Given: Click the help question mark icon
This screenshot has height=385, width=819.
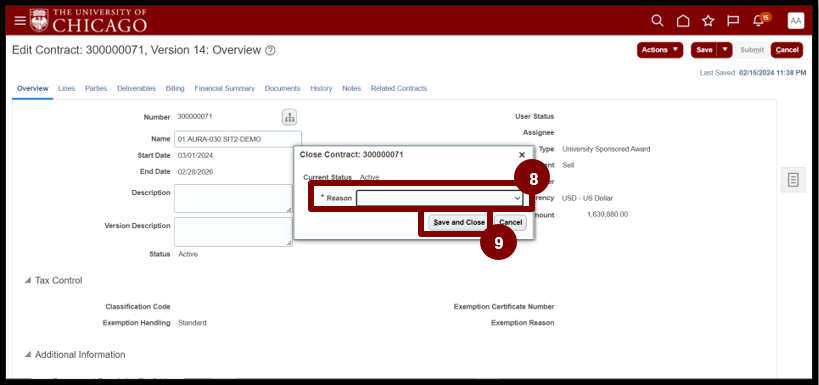Looking at the screenshot, I should pyautogui.click(x=270, y=51).
